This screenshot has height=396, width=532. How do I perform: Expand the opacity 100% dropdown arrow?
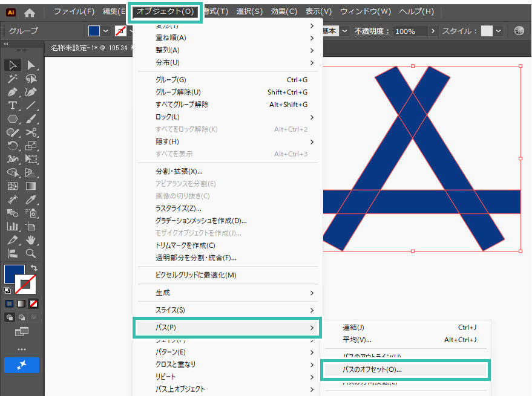(x=433, y=31)
